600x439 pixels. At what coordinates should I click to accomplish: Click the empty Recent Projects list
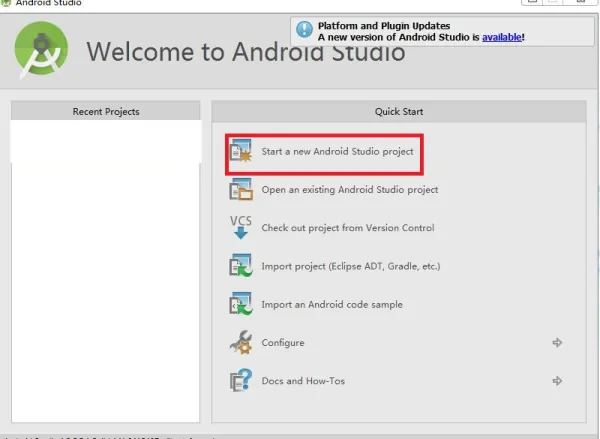106,271
